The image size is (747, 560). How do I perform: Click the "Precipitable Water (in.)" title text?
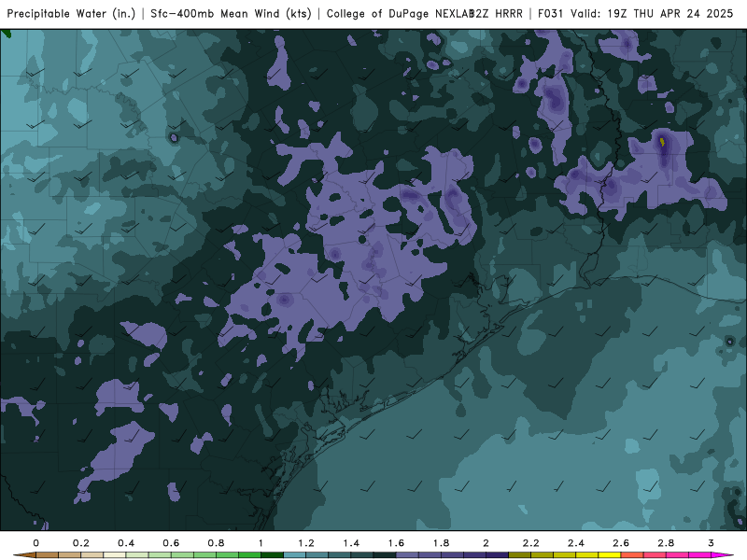tap(71, 14)
